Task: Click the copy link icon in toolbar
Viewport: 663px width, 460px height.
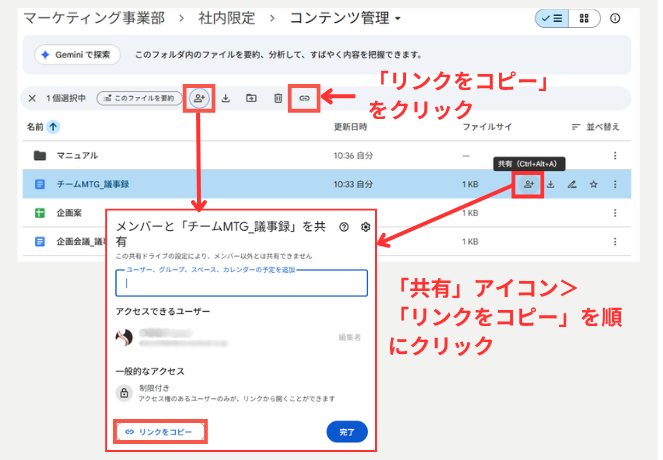Action: pos(304,99)
